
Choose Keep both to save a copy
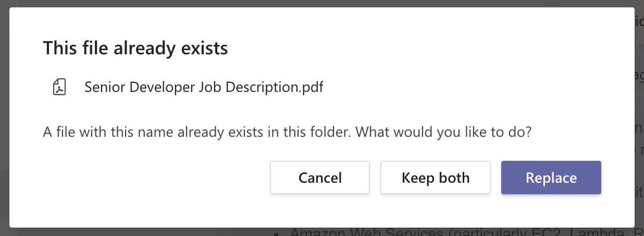pos(436,177)
